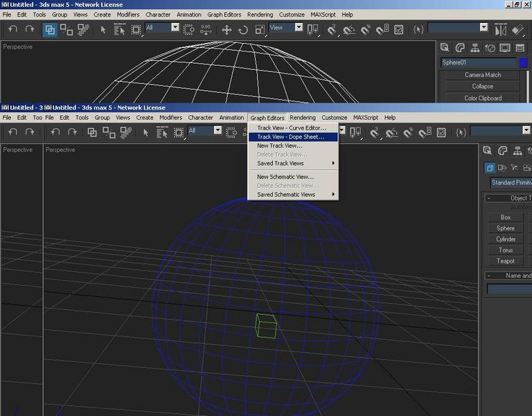Open Create panel tab icon in top window
This screenshot has width=532, height=416.
click(445, 48)
